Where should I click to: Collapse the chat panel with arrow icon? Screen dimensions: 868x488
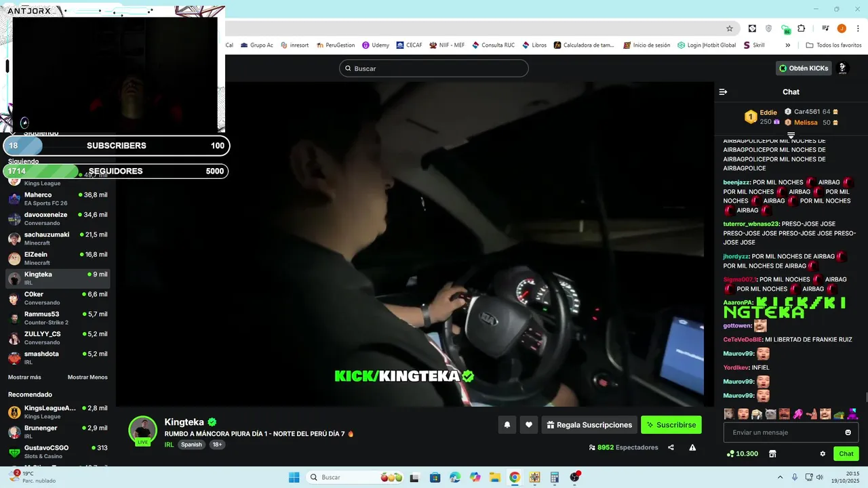pyautogui.click(x=723, y=91)
